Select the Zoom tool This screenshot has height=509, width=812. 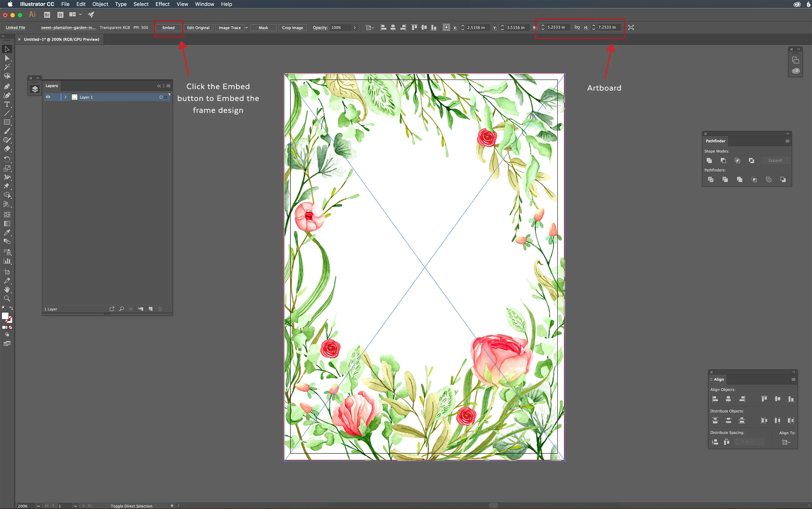pos(7,298)
